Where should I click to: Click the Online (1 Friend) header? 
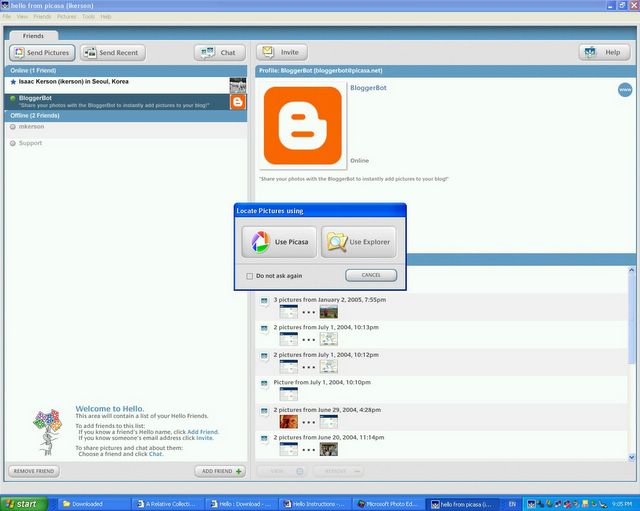tap(126, 71)
